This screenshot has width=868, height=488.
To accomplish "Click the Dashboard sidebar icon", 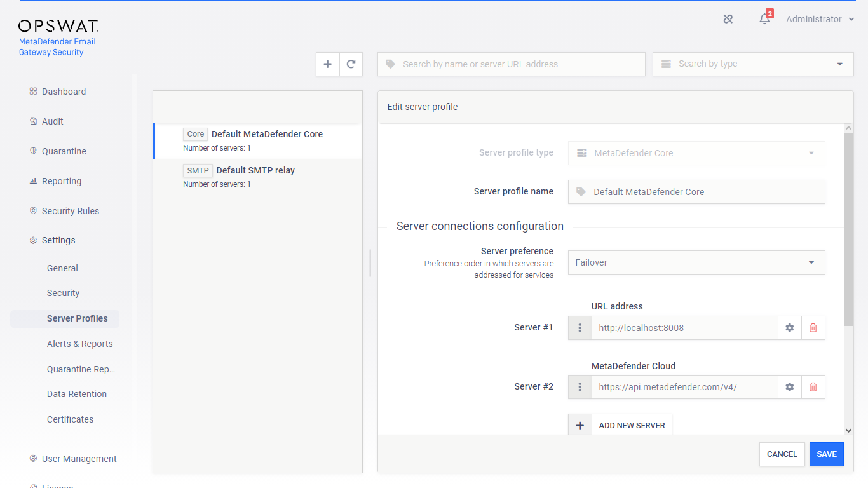I will pos(33,91).
